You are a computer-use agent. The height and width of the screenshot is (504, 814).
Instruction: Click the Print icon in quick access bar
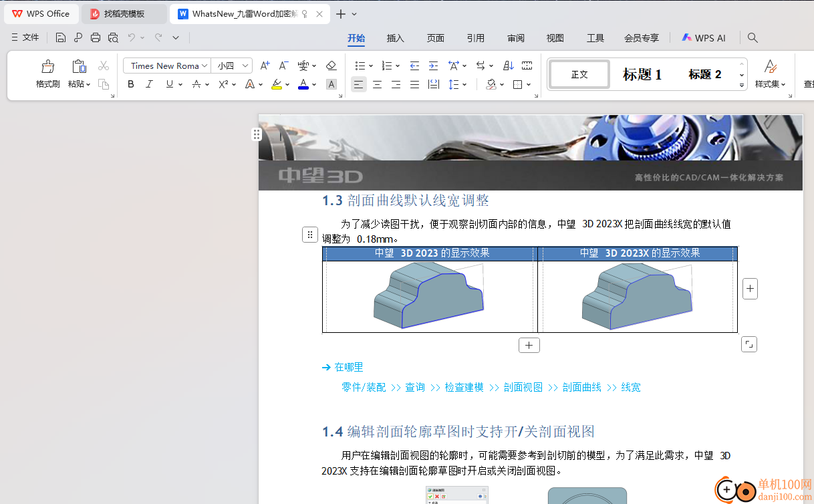pos(96,37)
